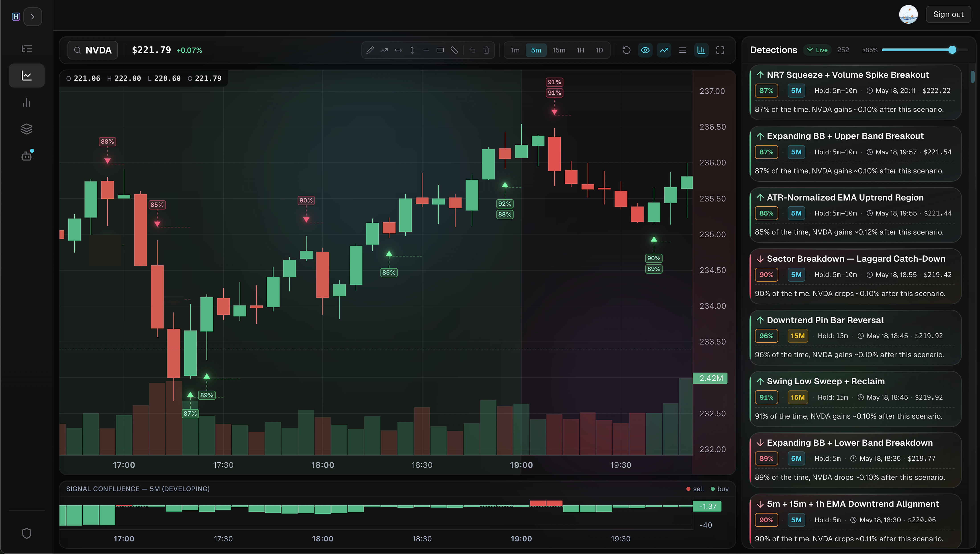The height and width of the screenshot is (554, 980).
Task: Click the 2.42M volume label
Action: click(710, 378)
